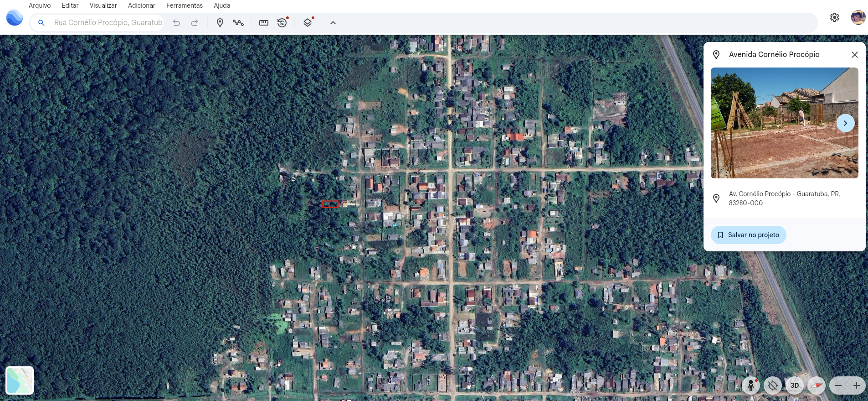Image resolution: width=868 pixels, height=401 pixels.
Task: Select the add placemark tool
Action: click(220, 22)
